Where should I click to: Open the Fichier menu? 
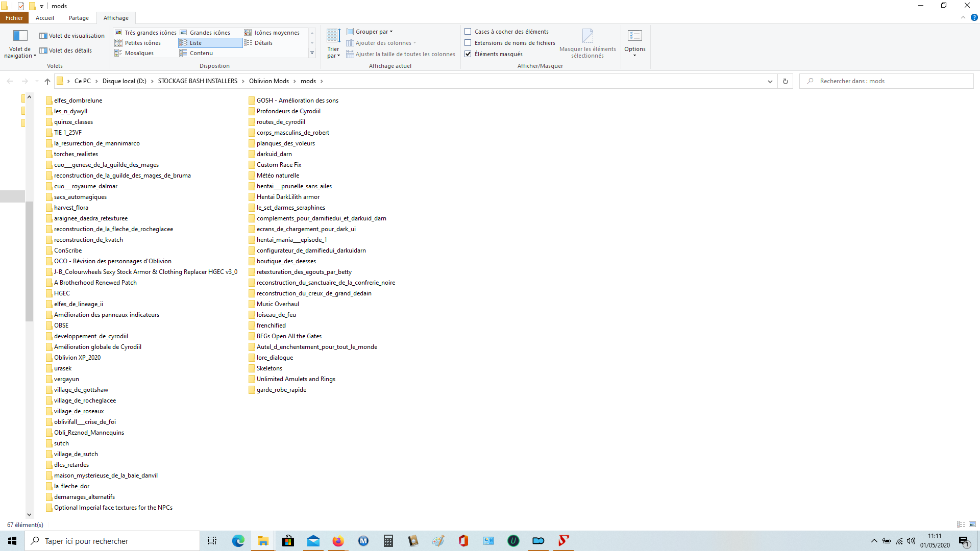tap(14, 18)
